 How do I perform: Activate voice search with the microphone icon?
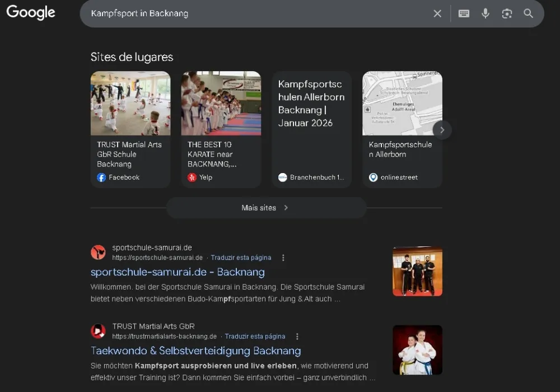[485, 13]
